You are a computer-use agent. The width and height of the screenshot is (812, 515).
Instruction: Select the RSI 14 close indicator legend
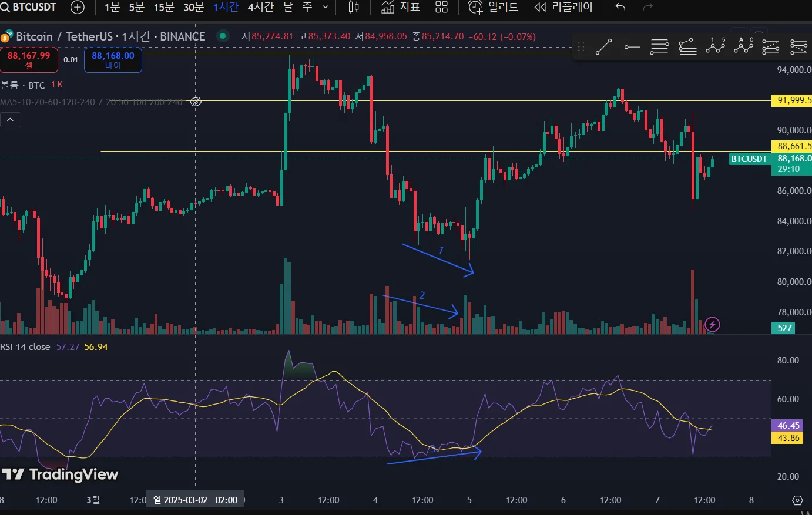click(x=25, y=347)
